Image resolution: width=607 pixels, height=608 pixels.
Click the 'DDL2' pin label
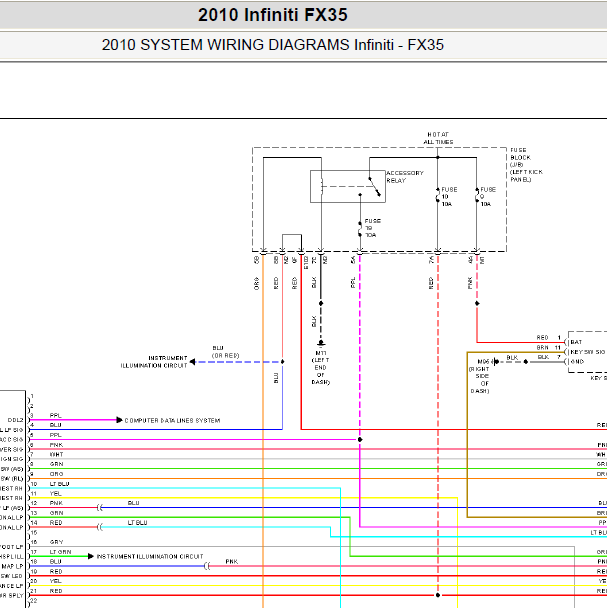coord(16,420)
